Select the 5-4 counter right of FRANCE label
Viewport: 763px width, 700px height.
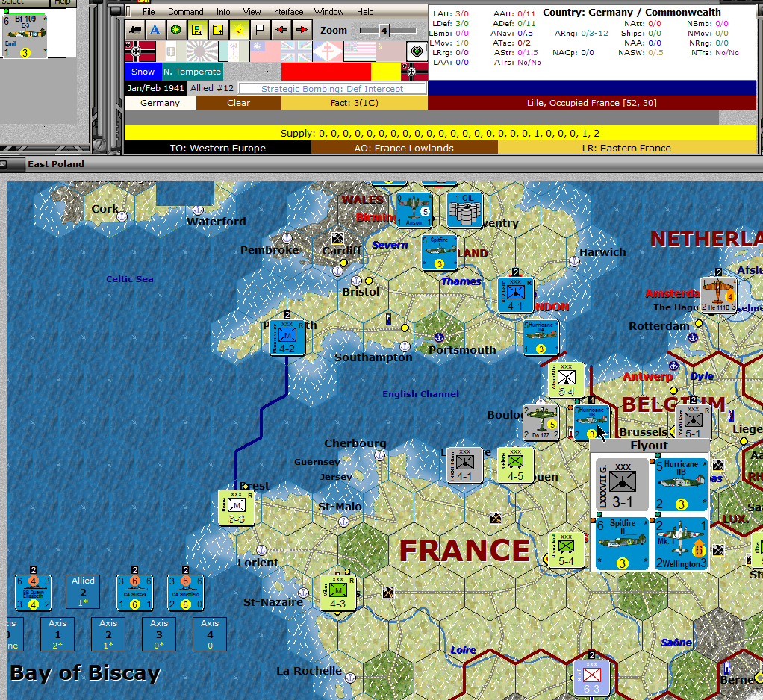tap(567, 551)
